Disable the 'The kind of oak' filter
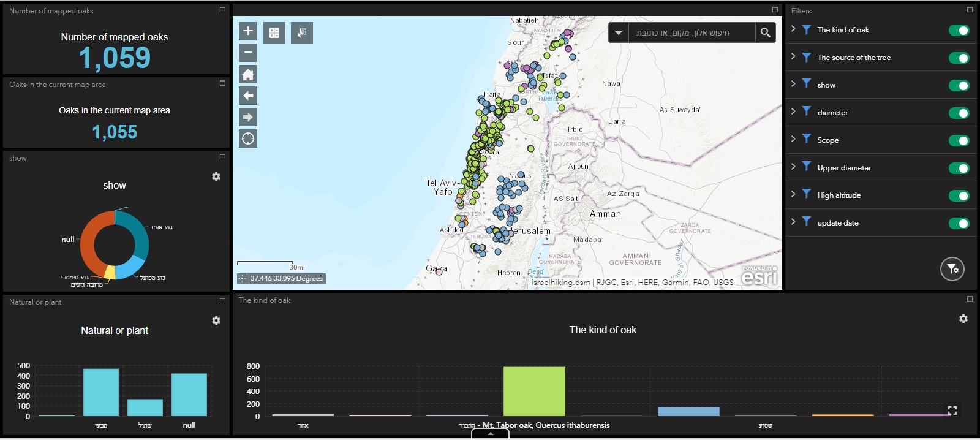980x440 pixels. tap(959, 31)
